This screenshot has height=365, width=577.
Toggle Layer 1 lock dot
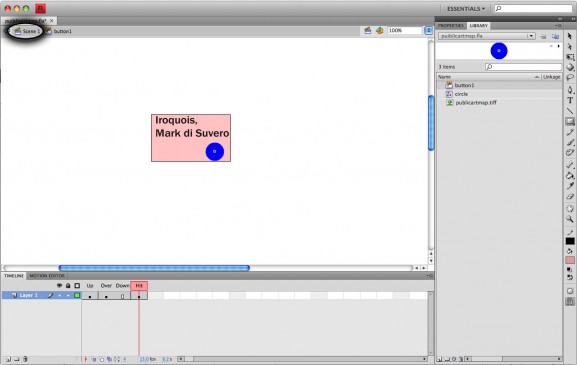[68, 295]
